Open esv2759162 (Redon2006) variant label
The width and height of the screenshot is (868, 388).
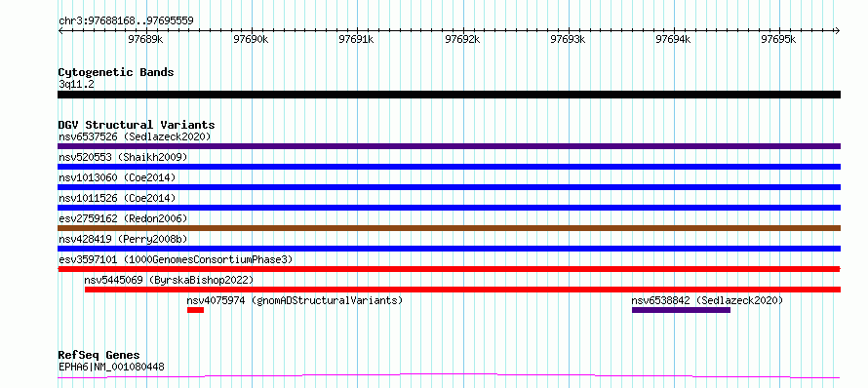[123, 218]
